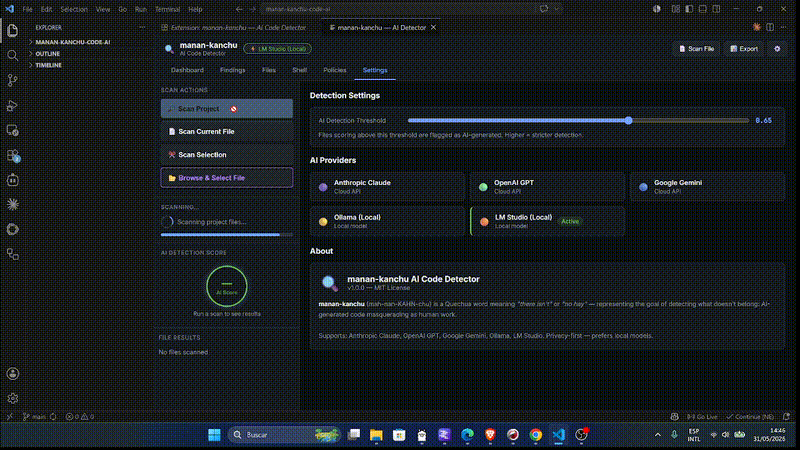Open File Explorer from taskbar

(376, 435)
